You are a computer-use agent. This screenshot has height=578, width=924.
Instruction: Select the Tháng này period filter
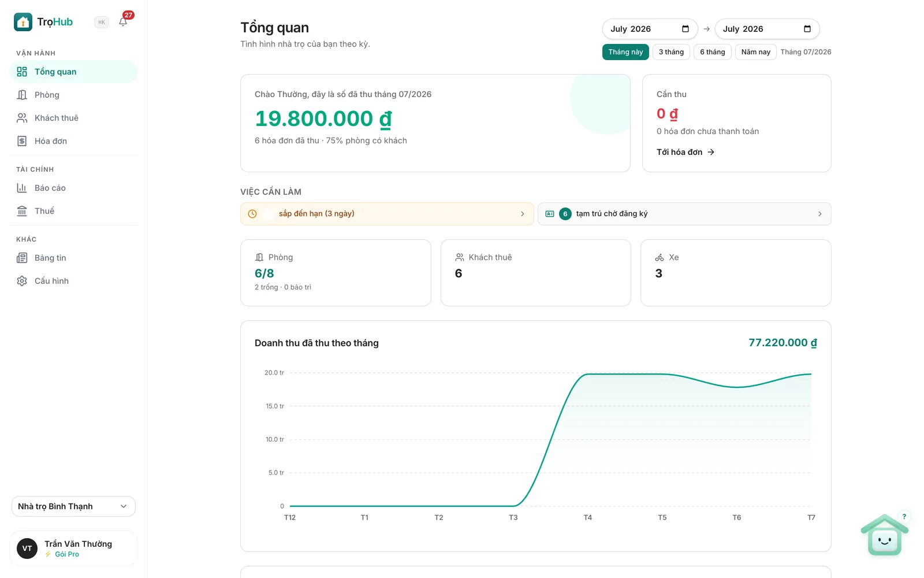point(625,52)
